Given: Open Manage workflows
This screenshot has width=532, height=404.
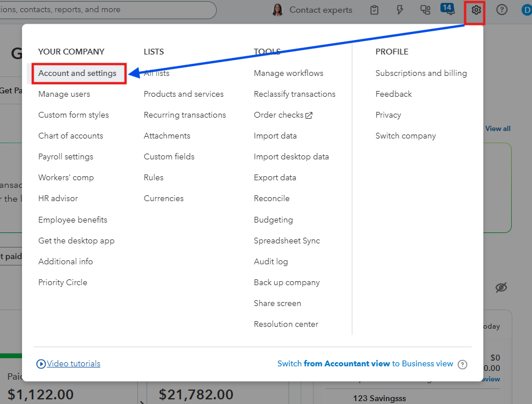Looking at the screenshot, I should click(x=289, y=73).
